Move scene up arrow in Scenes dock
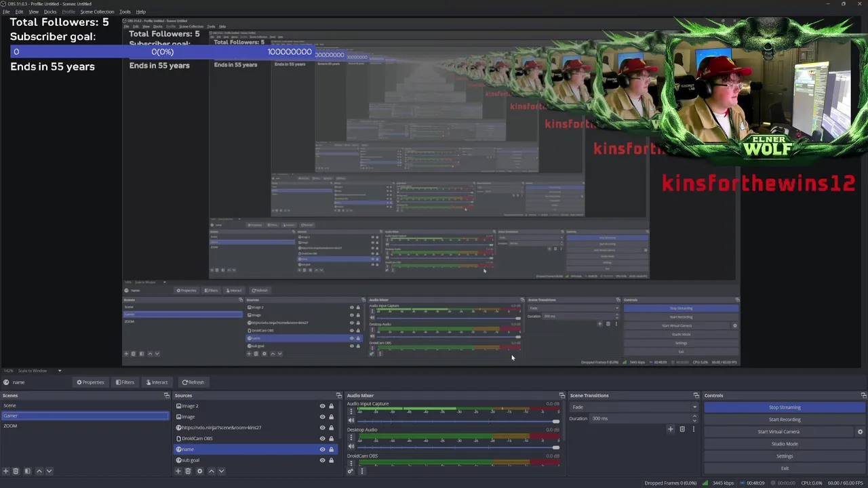 tap(39, 471)
